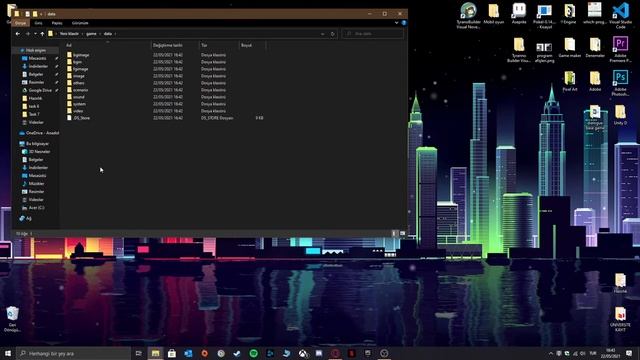
Task: Open Spotify from the taskbar
Action: pyautogui.click(x=253, y=353)
